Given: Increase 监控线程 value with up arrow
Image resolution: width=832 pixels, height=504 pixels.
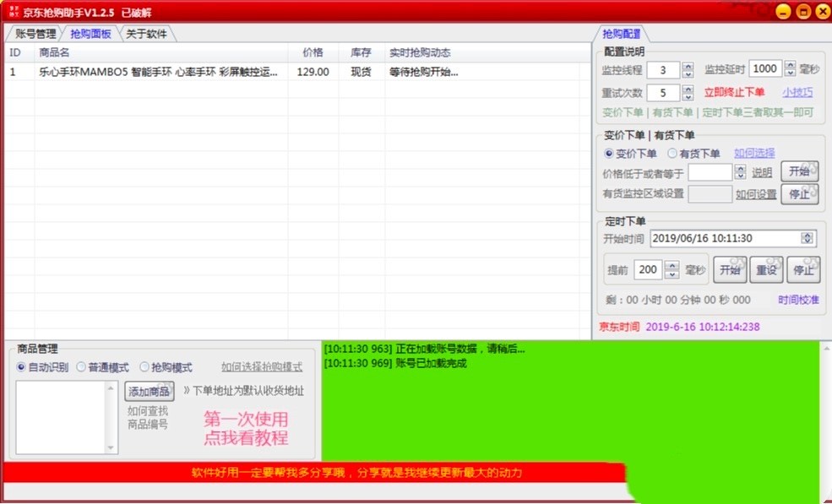Looking at the screenshot, I should pos(688,66).
